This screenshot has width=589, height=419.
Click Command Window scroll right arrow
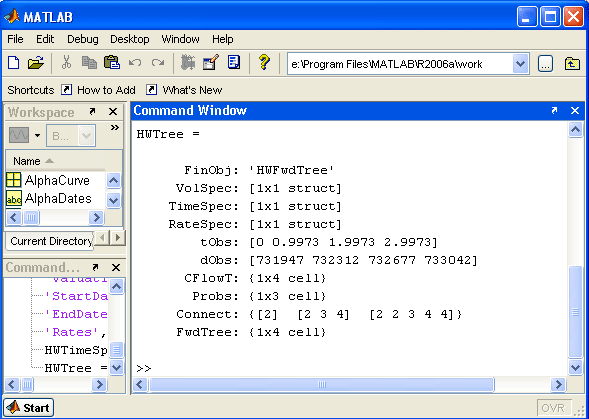[558, 384]
